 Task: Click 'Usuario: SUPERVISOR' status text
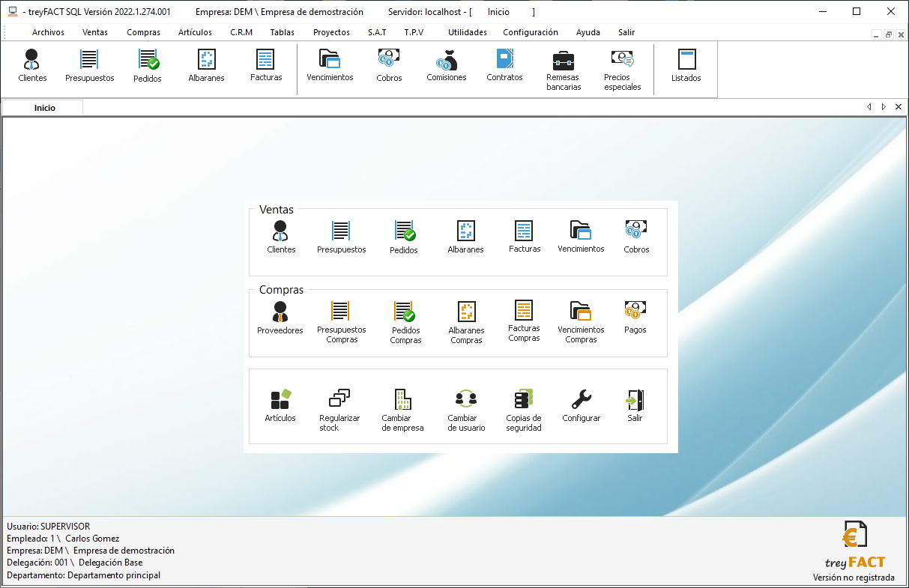tap(48, 527)
